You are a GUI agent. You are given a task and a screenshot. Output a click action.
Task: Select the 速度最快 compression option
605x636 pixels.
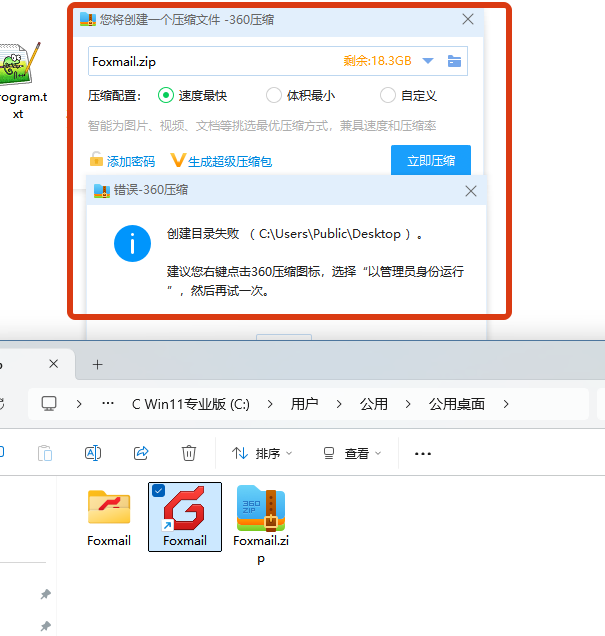pos(192,96)
